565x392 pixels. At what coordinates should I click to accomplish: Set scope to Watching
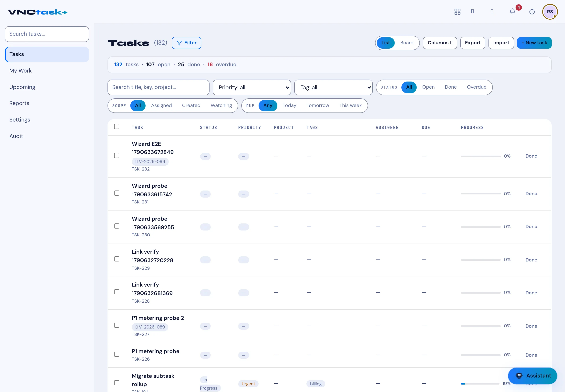pos(221,106)
